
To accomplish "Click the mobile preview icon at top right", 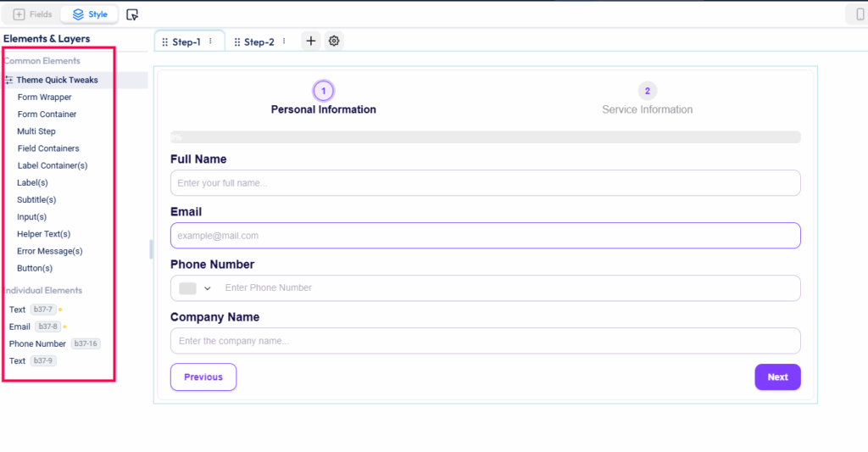I will [859, 14].
